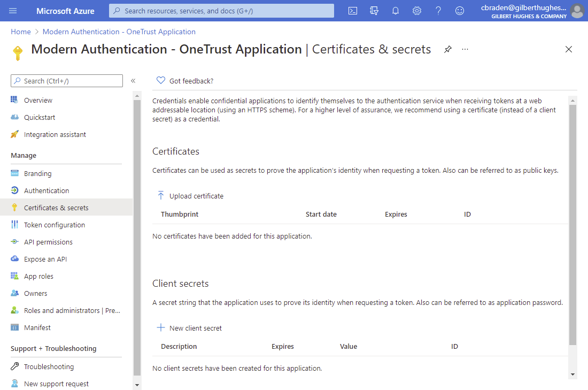Click the Token configuration icon
This screenshot has height=390, width=588.
[14, 225]
